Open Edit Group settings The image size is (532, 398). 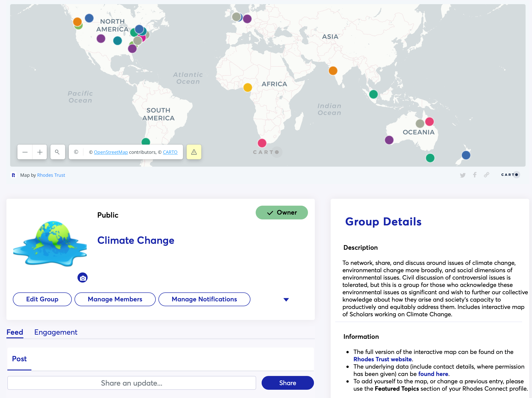(x=42, y=299)
